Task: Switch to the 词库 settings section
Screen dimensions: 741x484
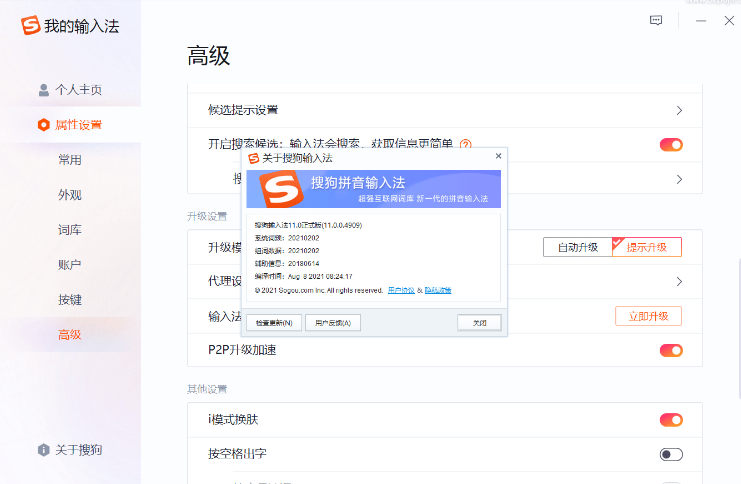Action: [70, 230]
